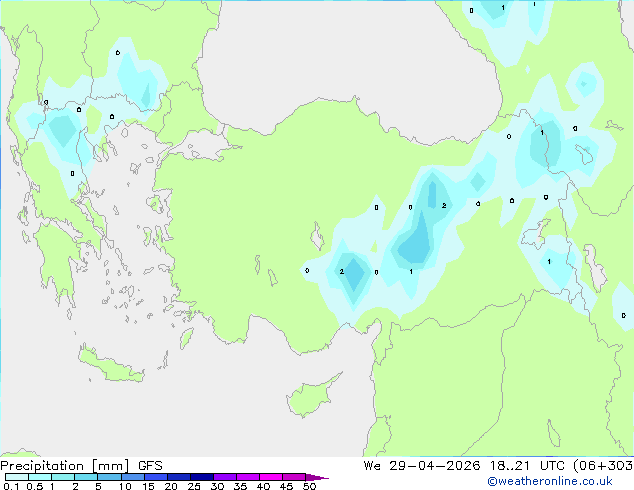Click the 15–20 mm legend swatch

point(155,477)
